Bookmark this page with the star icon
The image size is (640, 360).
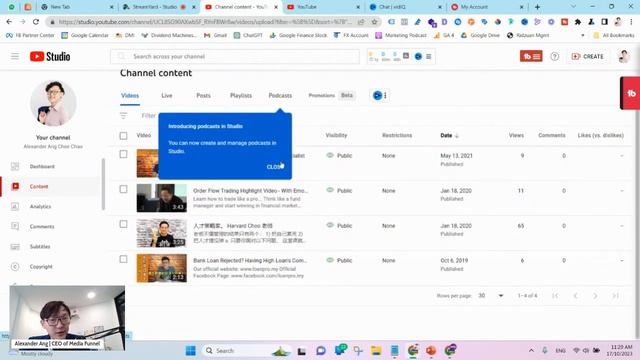point(374,22)
